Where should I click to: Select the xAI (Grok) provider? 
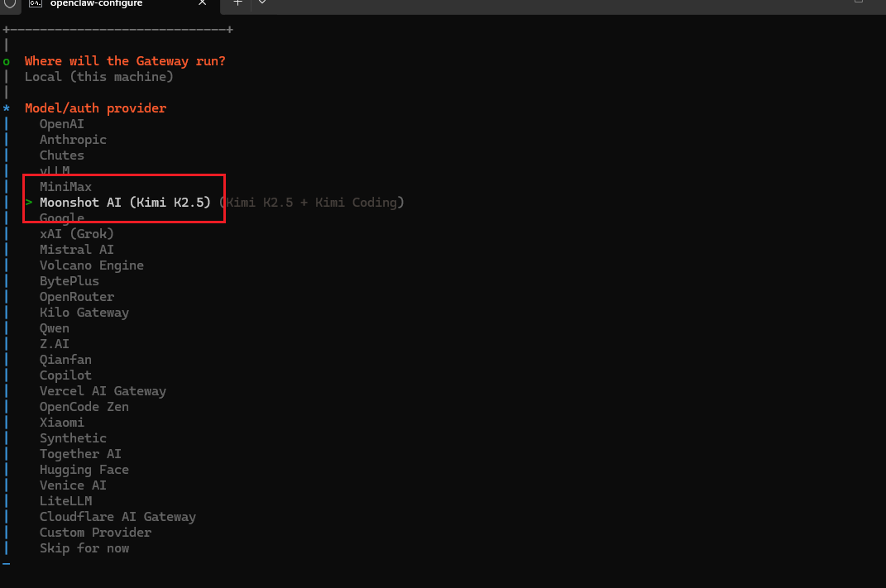tap(77, 234)
